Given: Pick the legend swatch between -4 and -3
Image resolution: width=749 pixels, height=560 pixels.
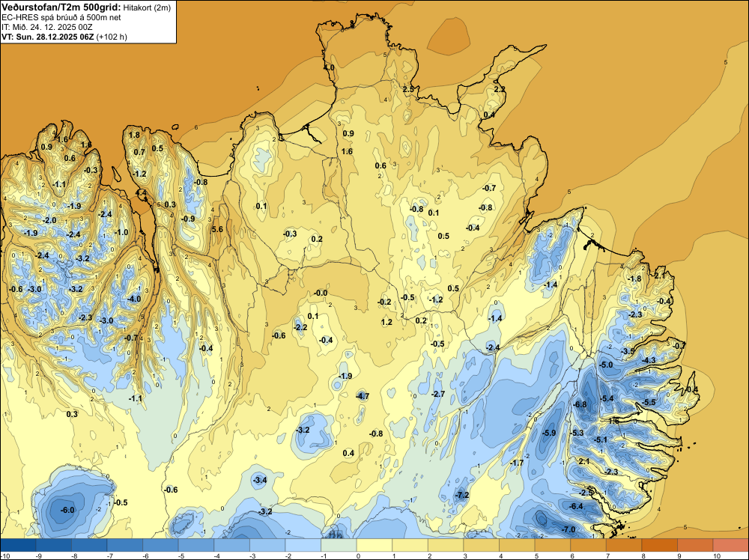Looking at the screenshot, I should [x=231, y=545].
